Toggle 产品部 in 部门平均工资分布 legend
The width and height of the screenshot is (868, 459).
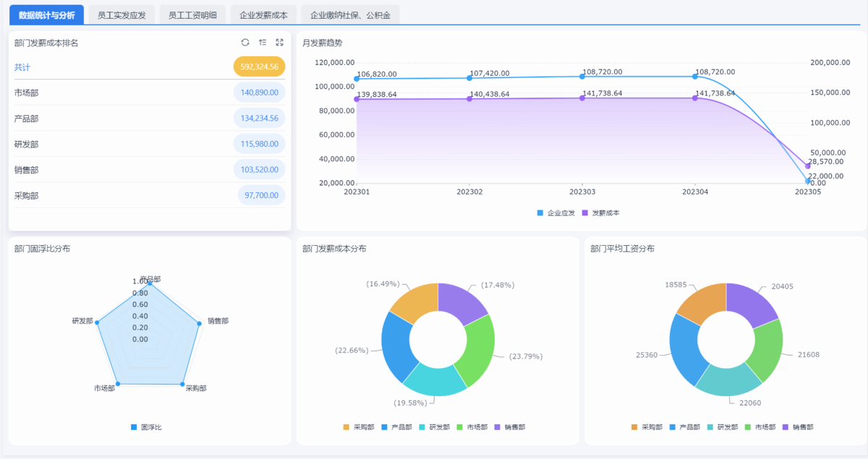click(x=684, y=427)
